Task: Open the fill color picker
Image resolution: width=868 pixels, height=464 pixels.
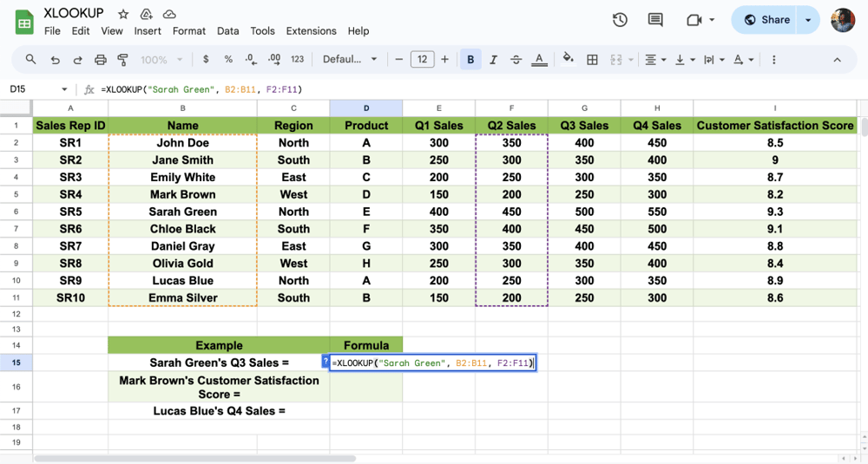Action: pyautogui.click(x=568, y=60)
